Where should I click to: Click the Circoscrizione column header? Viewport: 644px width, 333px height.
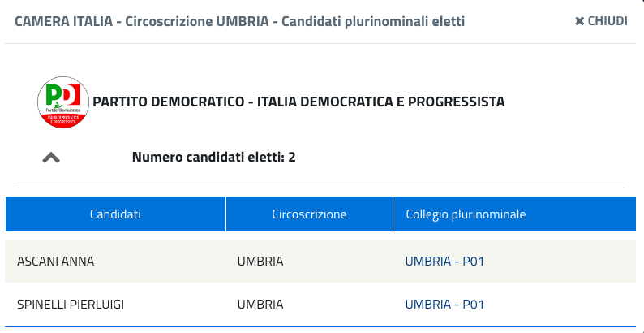[x=309, y=214]
